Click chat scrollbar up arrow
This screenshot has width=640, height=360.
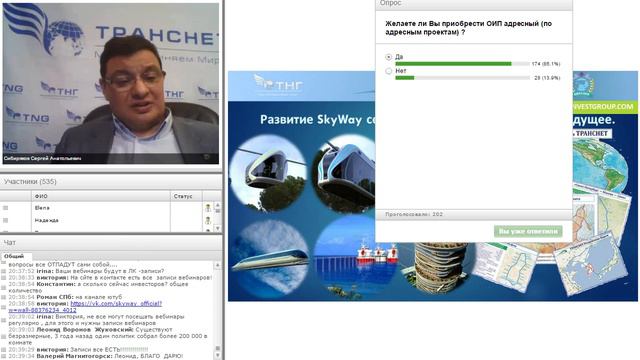coord(218,265)
